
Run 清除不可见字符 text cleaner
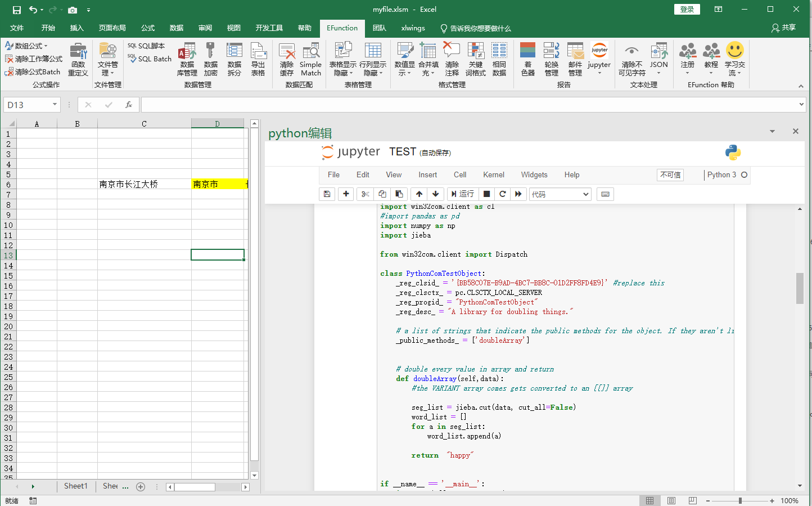[x=632, y=60]
